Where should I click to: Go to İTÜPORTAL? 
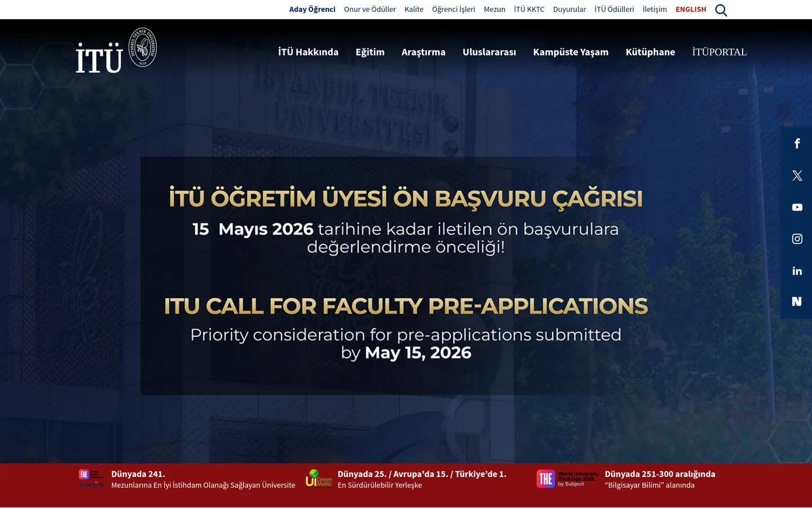(x=720, y=52)
